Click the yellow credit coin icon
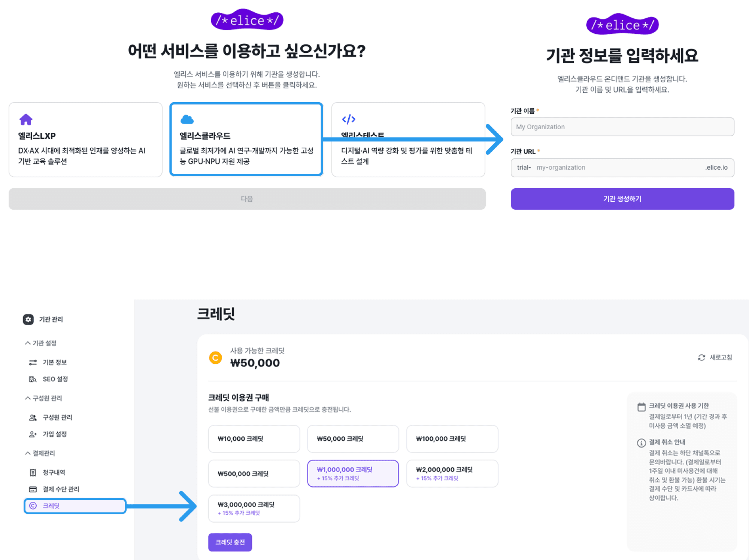749x560 pixels. pos(216,357)
